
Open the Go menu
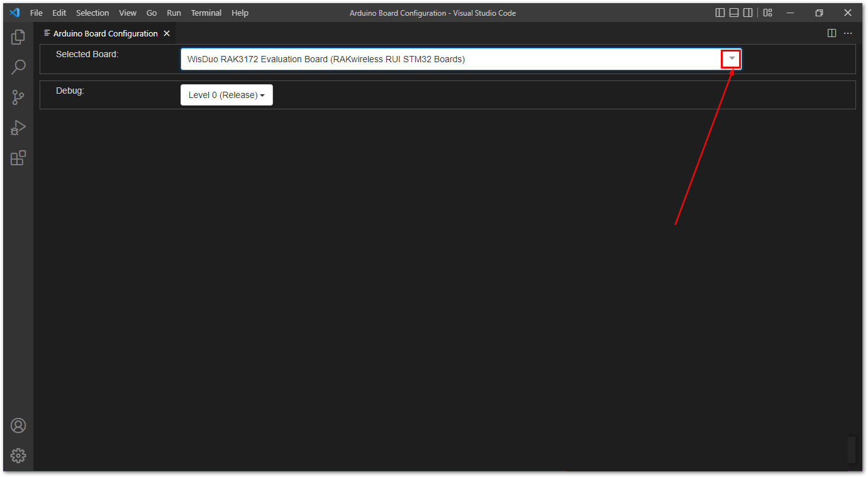pyautogui.click(x=152, y=13)
